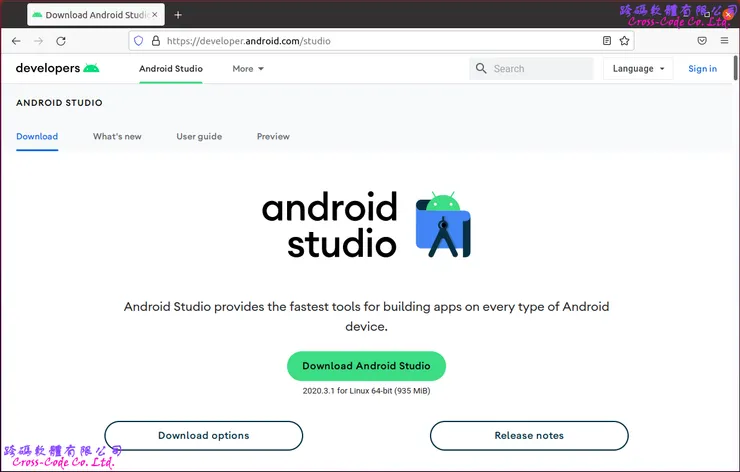740x472 pixels.
Task: Click the page vertical scrollbar thumb
Action: pyautogui.click(x=735, y=68)
